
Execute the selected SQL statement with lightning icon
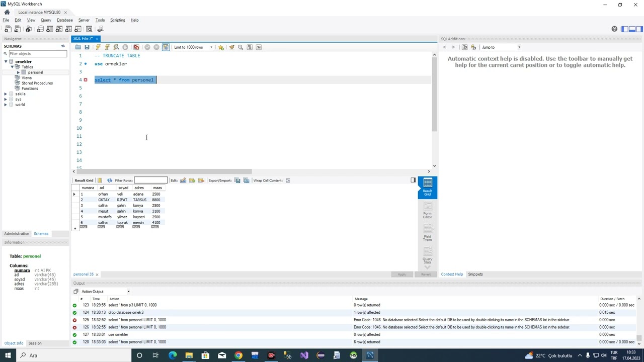(98, 47)
